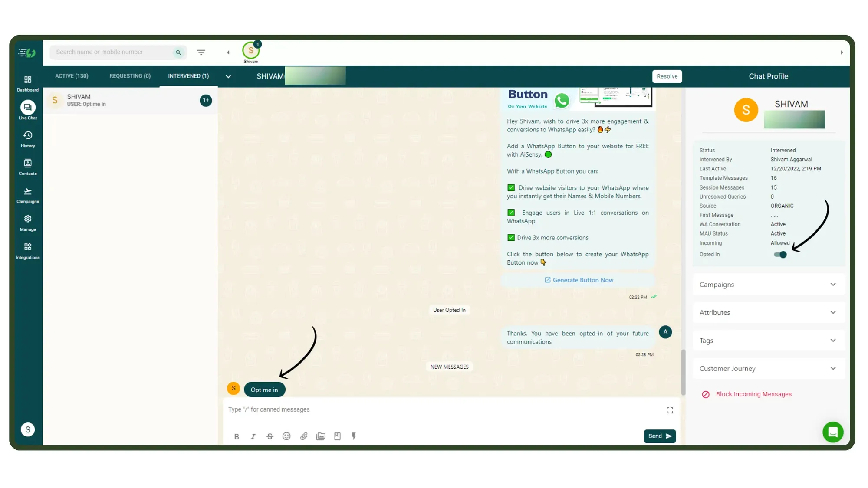Toggle the Opted In switch
Screen dimensions: 868x488
(782, 255)
